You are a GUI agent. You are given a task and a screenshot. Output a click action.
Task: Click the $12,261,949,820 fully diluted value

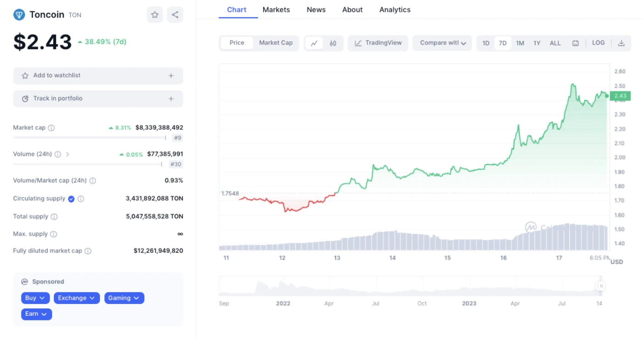click(x=158, y=251)
